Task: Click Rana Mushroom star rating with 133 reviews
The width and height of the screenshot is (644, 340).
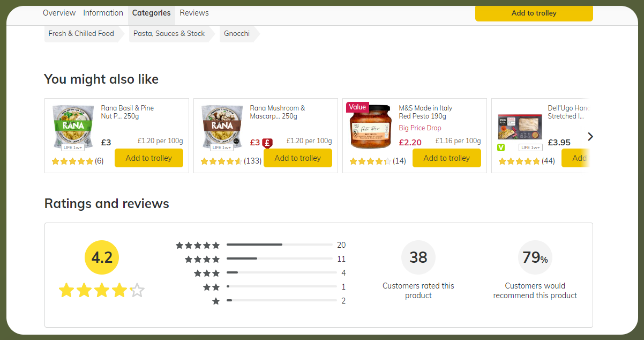Action: [221, 161]
